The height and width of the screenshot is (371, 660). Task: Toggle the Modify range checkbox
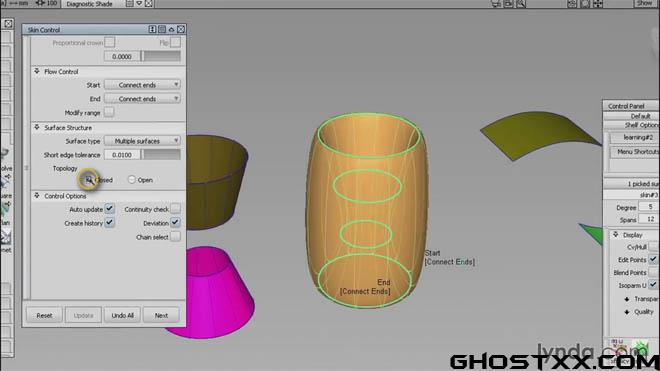point(109,112)
